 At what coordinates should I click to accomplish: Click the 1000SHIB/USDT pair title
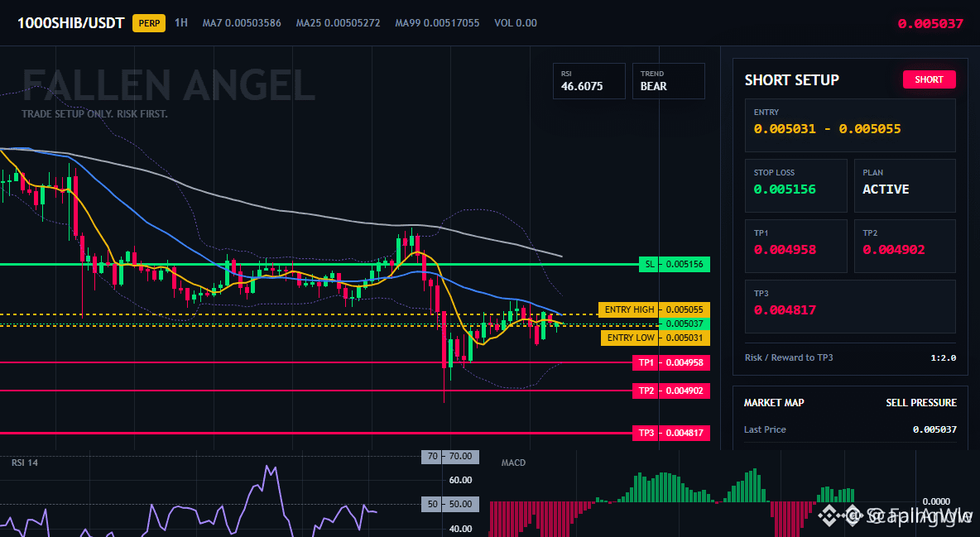click(70, 23)
